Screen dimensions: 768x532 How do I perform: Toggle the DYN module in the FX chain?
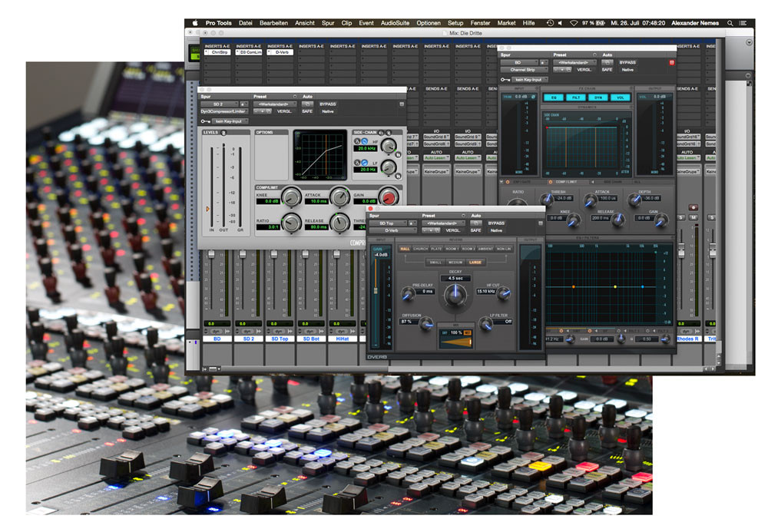tap(598, 98)
